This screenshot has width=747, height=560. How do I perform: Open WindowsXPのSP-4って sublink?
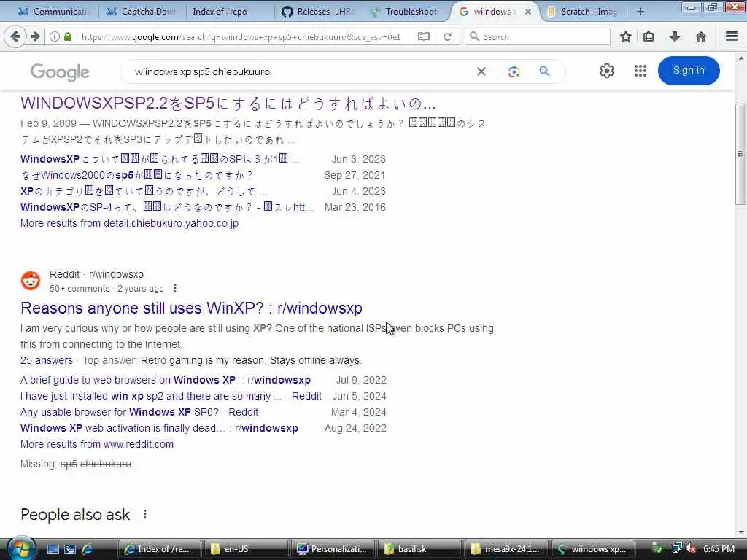point(167,207)
